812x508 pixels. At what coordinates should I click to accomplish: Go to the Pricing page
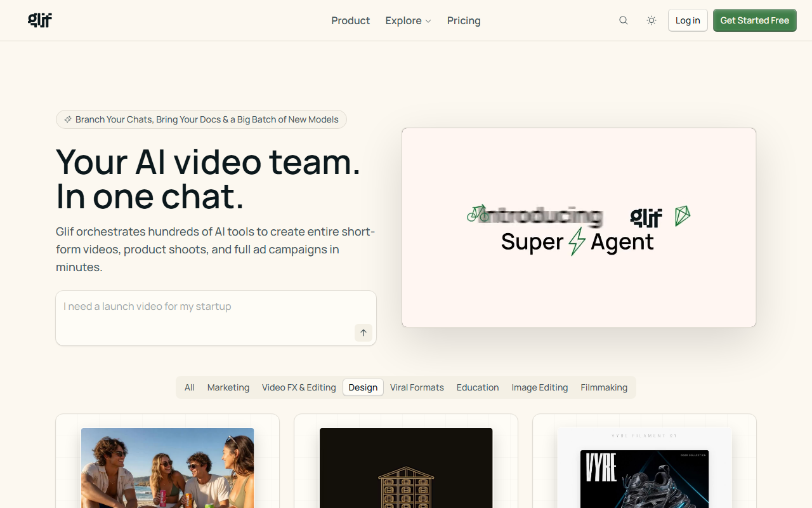[x=464, y=20]
